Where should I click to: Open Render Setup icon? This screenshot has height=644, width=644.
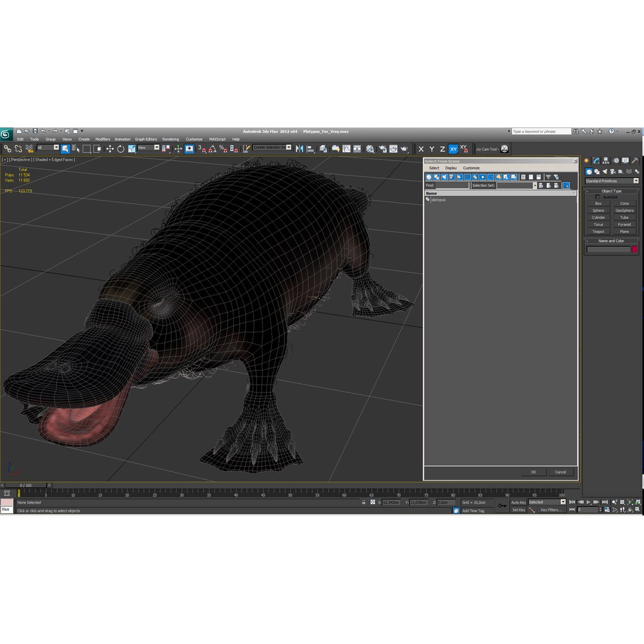(383, 148)
